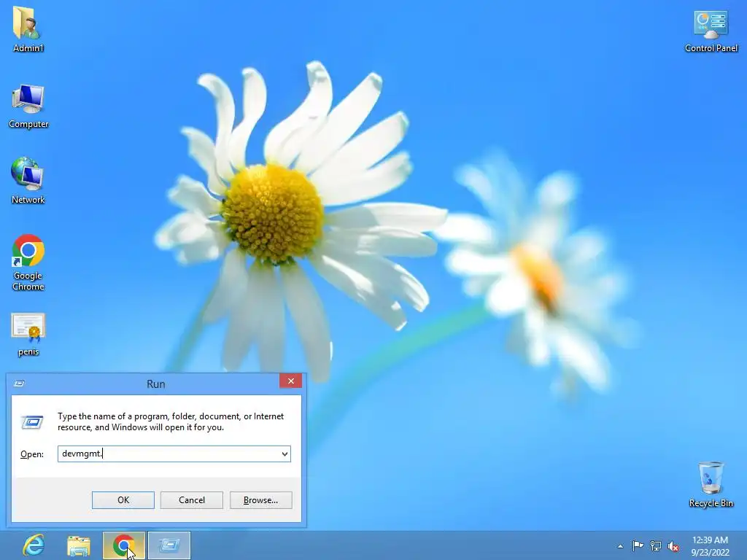Image resolution: width=747 pixels, height=560 pixels.
Task: Open File Explorer from the taskbar
Action: (79, 545)
